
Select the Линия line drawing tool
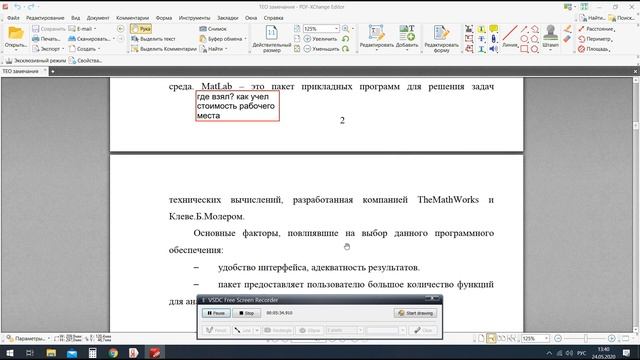pos(510,37)
